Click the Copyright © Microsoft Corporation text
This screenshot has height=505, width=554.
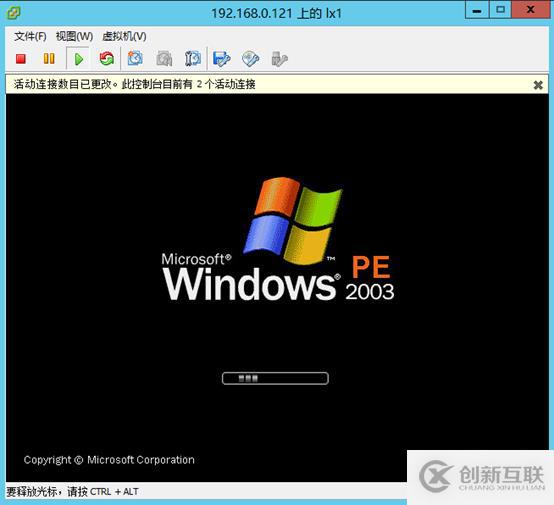(x=109, y=460)
